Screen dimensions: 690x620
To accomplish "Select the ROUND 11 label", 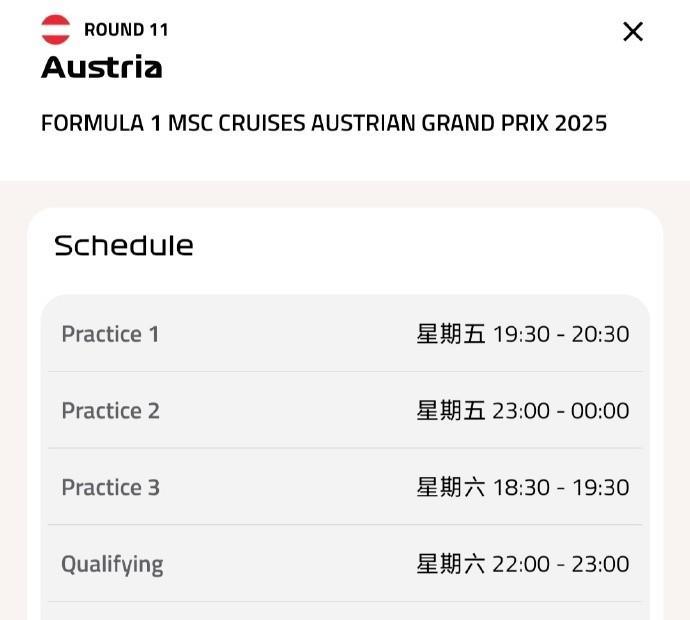I will 126,30.
